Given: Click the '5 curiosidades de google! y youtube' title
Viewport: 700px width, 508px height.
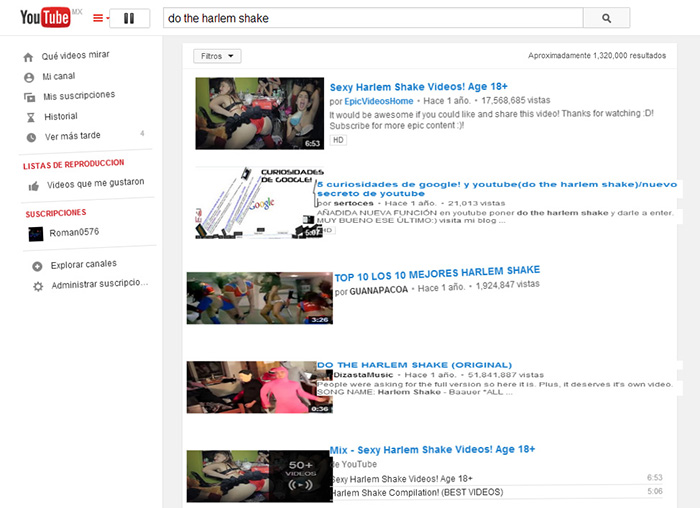Looking at the screenshot, I should 496,189.
